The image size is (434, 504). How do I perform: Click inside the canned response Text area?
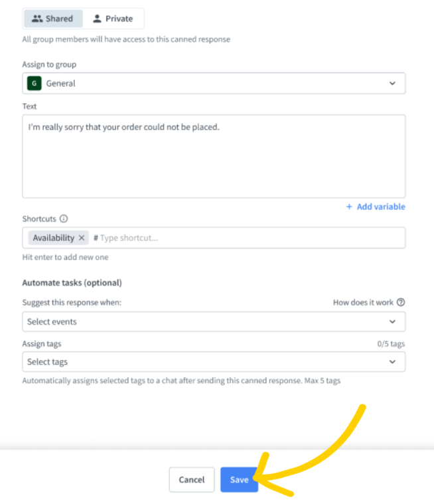(214, 156)
